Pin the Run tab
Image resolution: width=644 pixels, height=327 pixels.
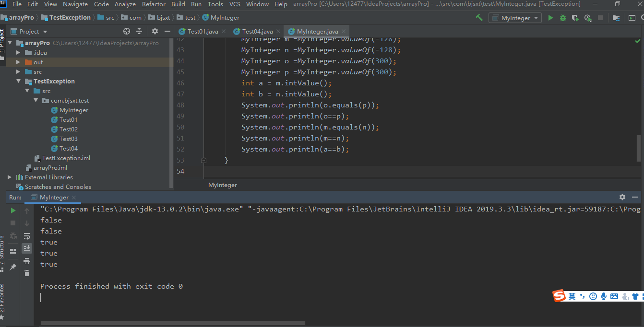pyautogui.click(x=13, y=267)
